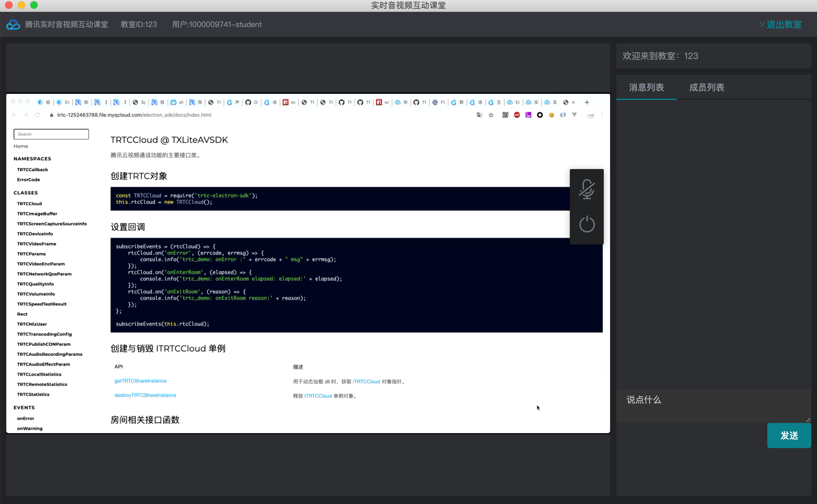Select the 消息列表 messages tab

coord(646,87)
